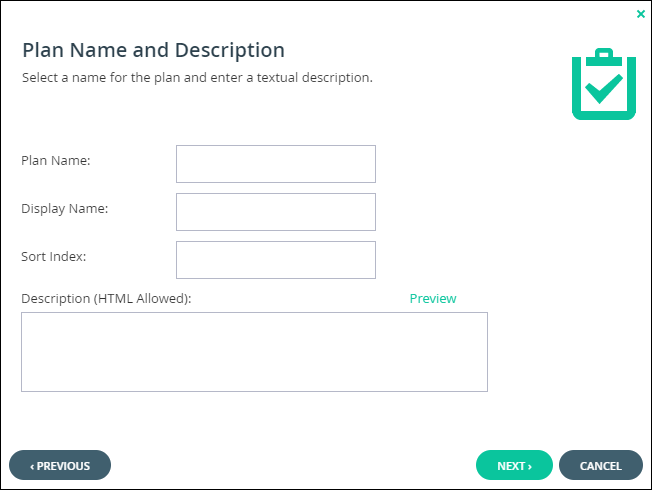Go back with the Previous button
The width and height of the screenshot is (652, 490).
pyautogui.click(x=60, y=465)
